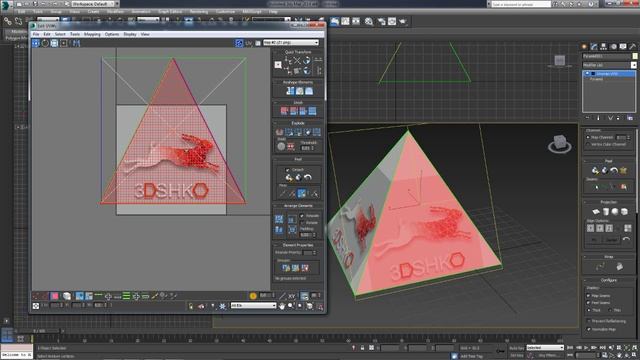The height and width of the screenshot is (360, 640).
Task: Toggle the Rescale checkbox in Arrange Elements
Action: (x=302, y=216)
